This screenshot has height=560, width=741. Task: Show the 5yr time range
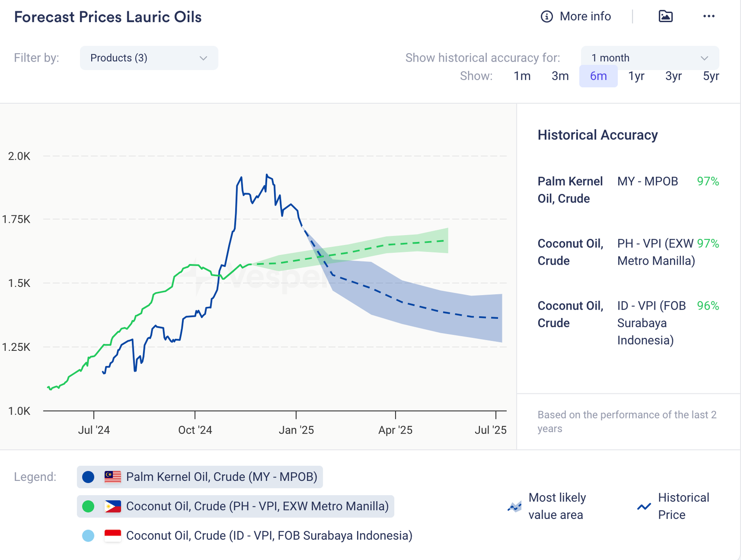click(710, 76)
